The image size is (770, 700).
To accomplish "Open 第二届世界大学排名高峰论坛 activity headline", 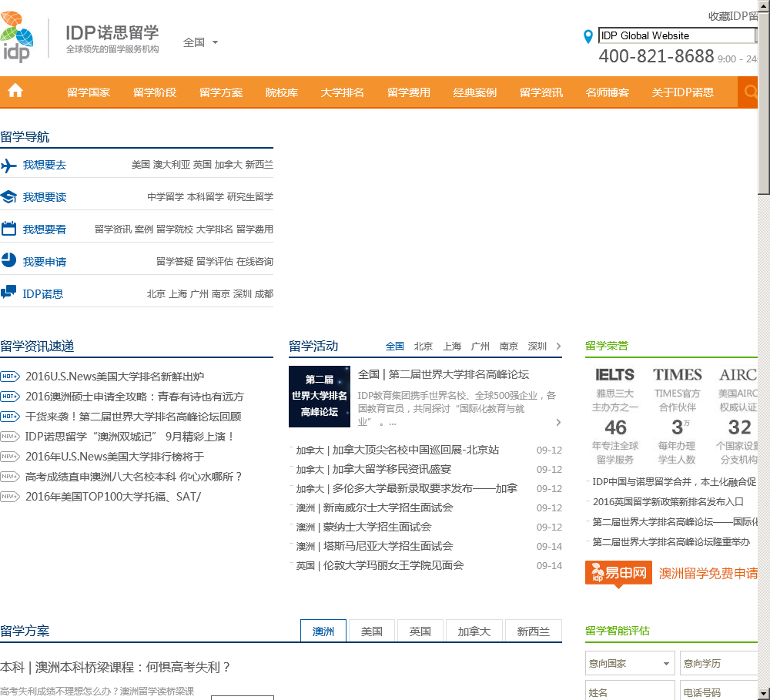I will (x=444, y=375).
